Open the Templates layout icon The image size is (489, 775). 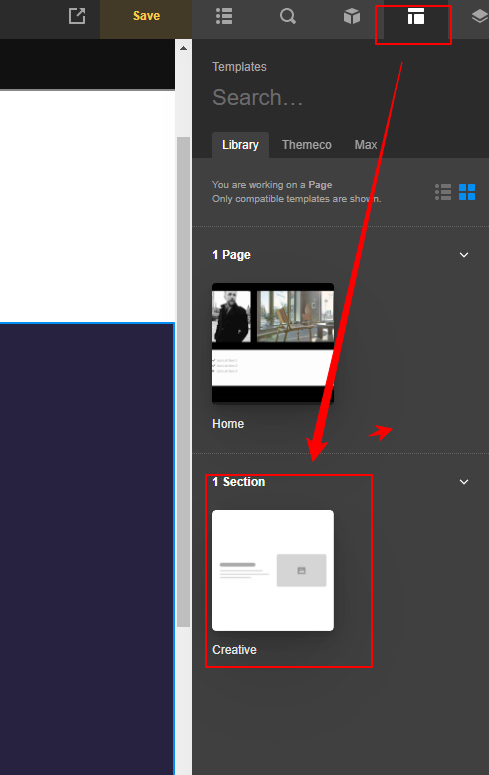415,16
